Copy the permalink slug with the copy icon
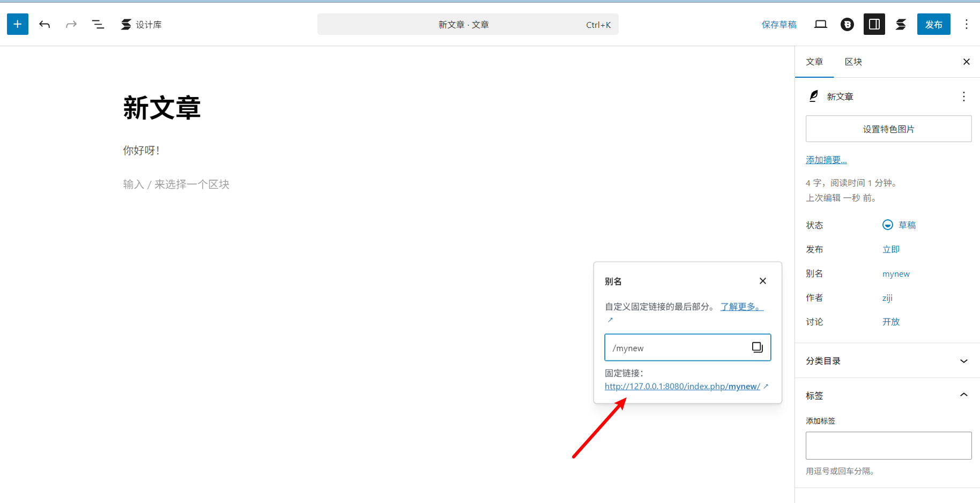 pos(757,347)
